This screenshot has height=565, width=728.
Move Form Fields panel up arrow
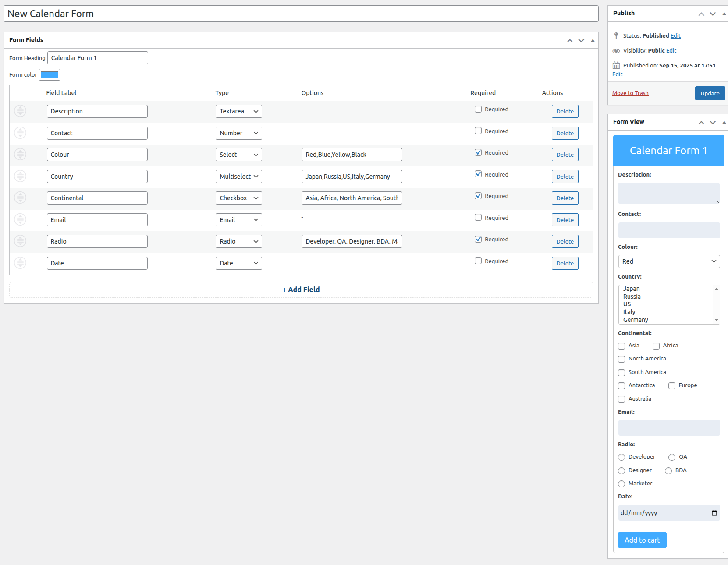point(570,40)
